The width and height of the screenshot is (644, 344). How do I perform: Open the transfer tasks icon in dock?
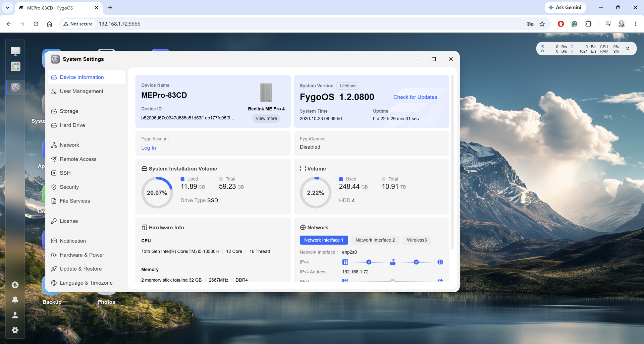pos(15,285)
